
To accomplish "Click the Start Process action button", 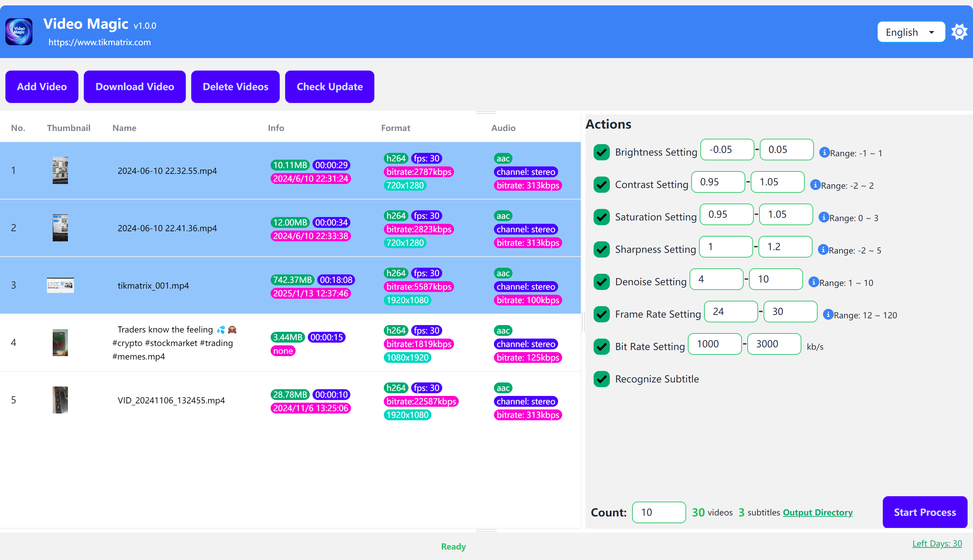I will (x=926, y=512).
